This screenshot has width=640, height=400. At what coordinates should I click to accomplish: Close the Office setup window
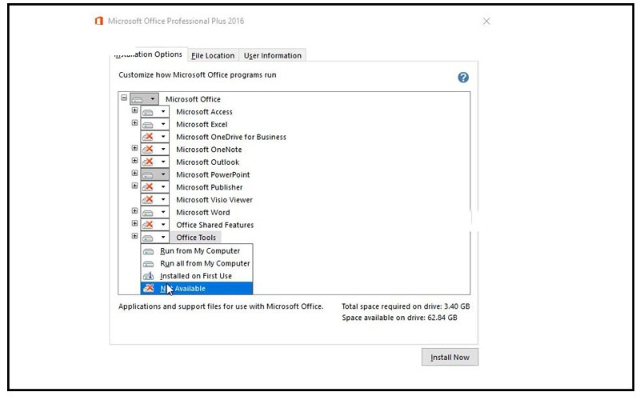[486, 21]
